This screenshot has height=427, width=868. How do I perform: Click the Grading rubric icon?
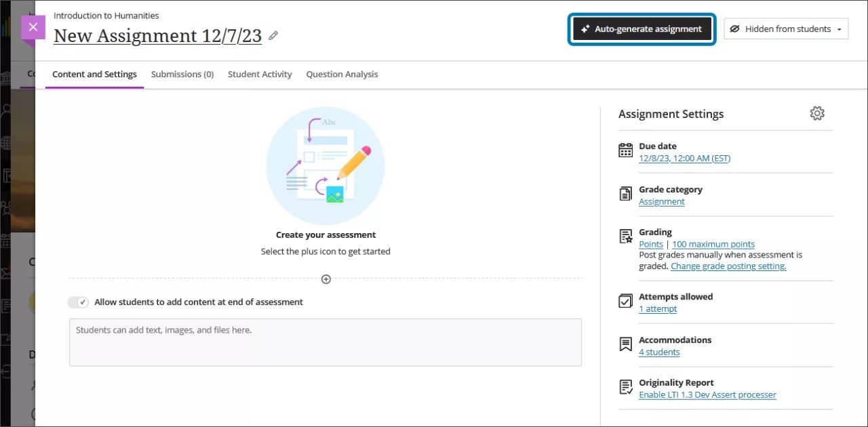click(625, 236)
